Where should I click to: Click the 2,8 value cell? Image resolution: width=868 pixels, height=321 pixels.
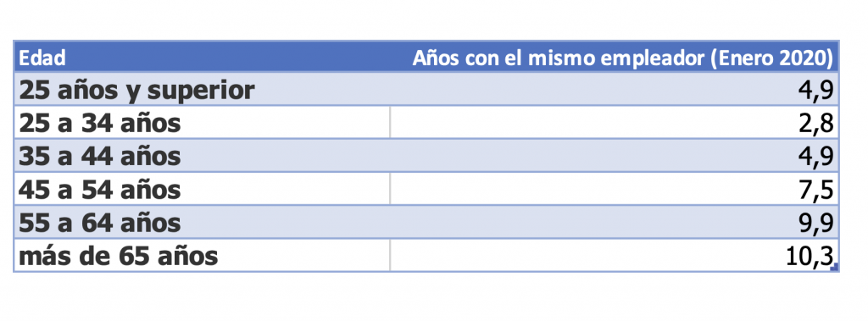pos(615,122)
